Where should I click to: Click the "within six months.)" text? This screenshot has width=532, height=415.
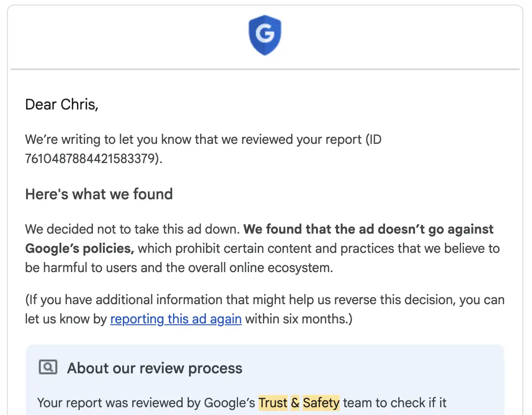click(299, 319)
